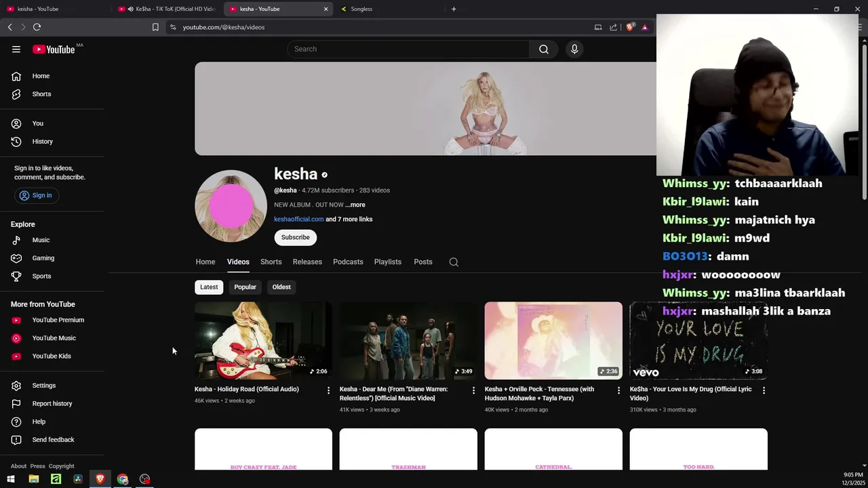Go back in browser
The image size is (868, 488).
coord(9,27)
